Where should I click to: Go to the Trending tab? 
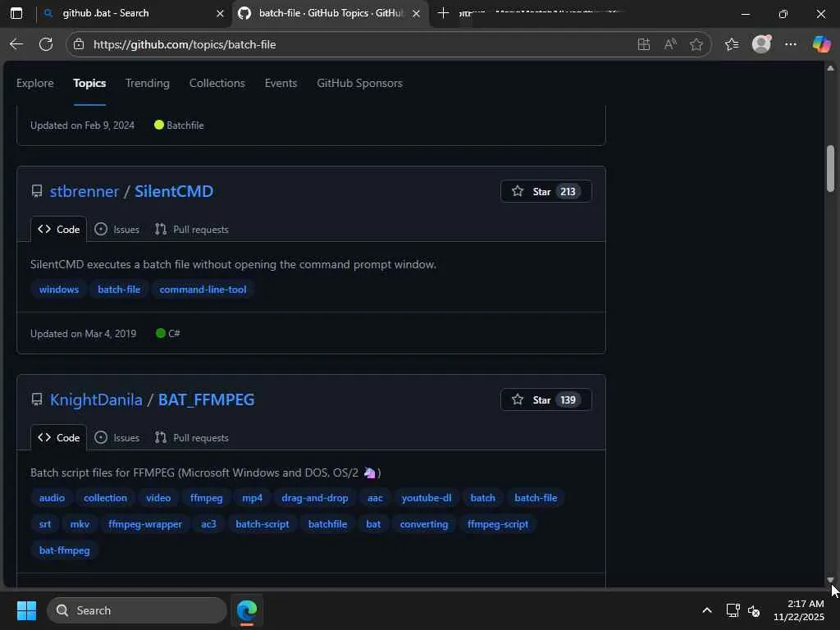148,83
